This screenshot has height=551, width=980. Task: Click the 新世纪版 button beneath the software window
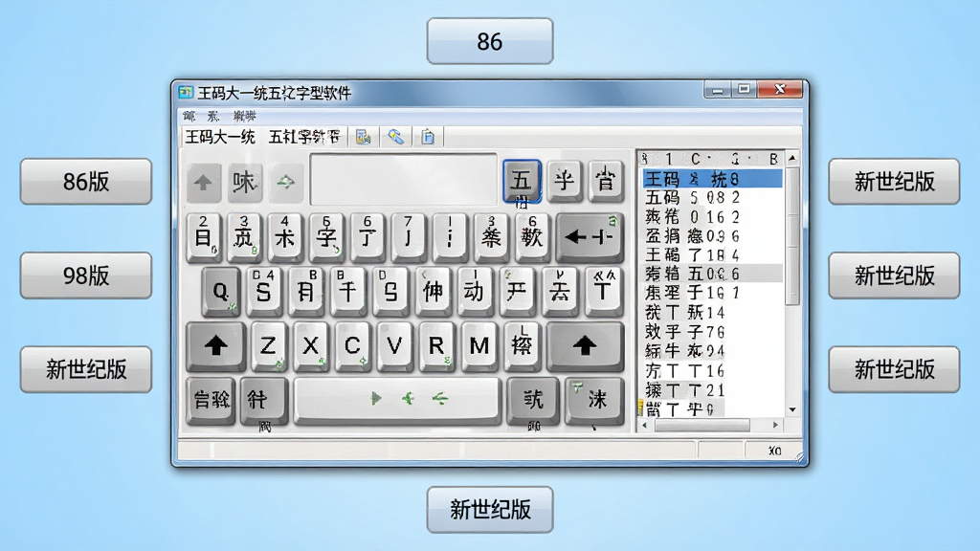pos(490,510)
